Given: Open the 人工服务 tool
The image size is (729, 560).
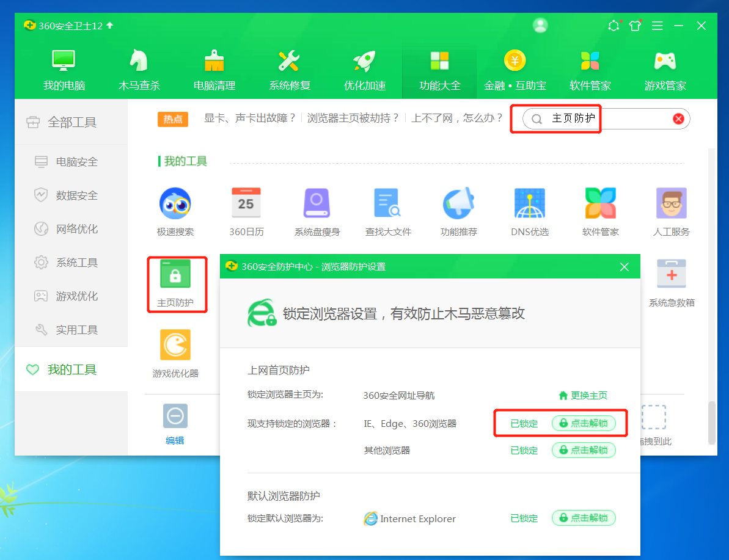Looking at the screenshot, I should click(x=672, y=212).
